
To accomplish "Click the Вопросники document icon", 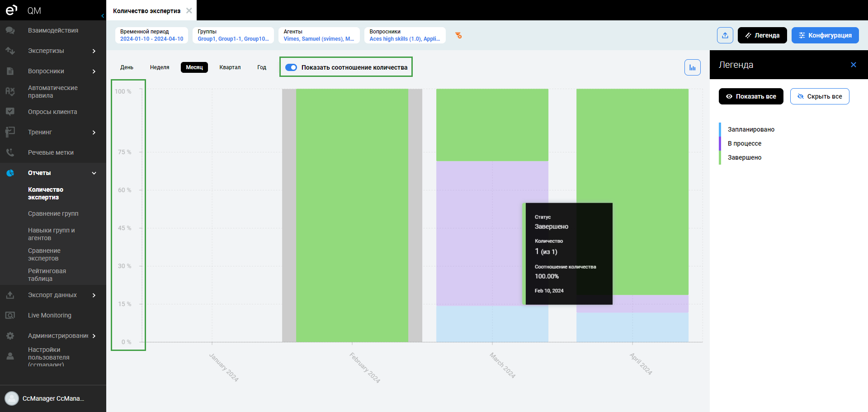I will pos(10,71).
